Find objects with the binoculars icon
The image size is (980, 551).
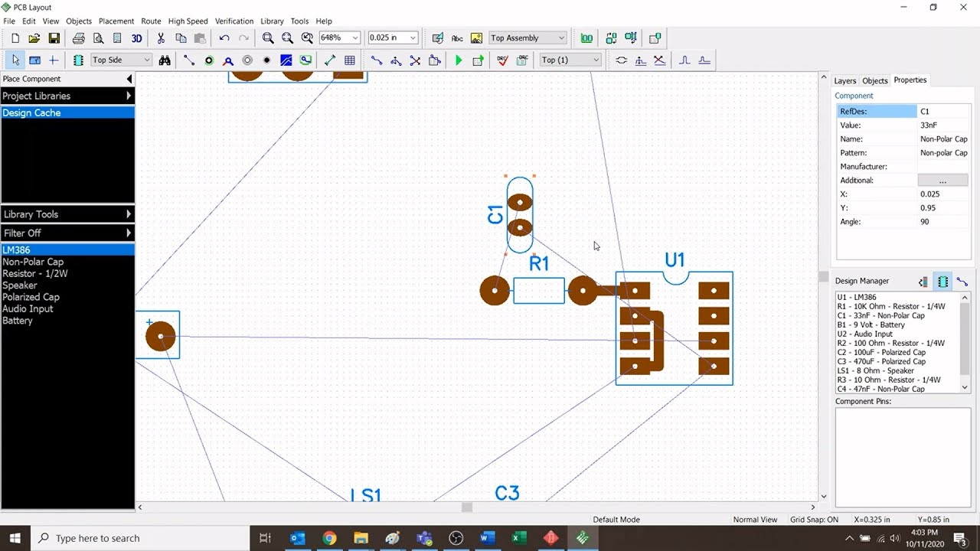166,60
